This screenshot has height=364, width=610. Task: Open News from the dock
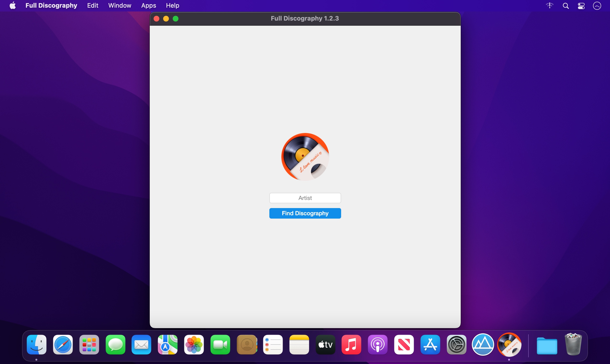tap(404, 345)
